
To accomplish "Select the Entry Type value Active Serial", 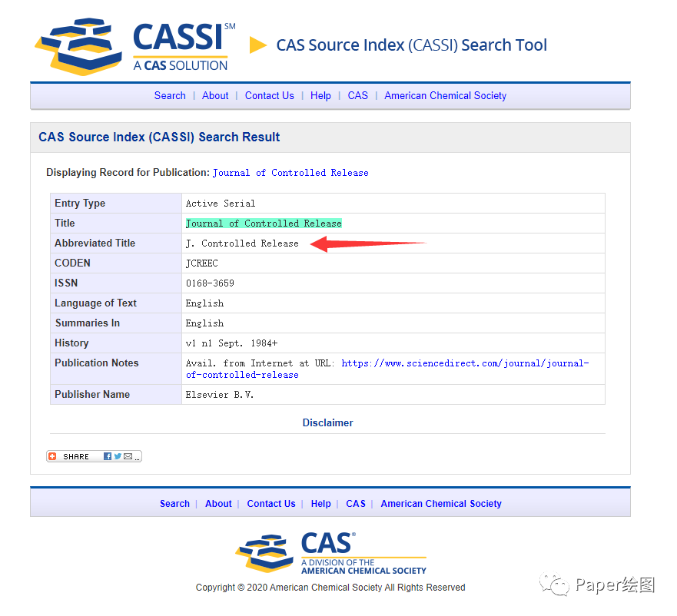I will pyautogui.click(x=221, y=204).
